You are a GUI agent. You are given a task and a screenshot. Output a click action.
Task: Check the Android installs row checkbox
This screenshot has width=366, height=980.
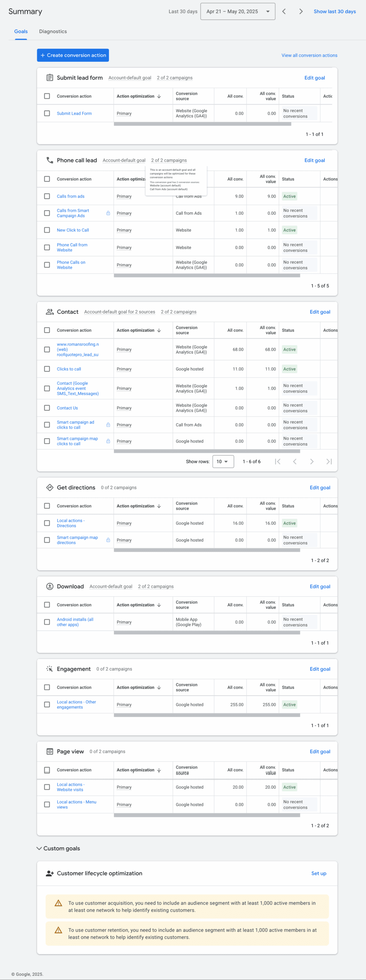pyautogui.click(x=47, y=622)
